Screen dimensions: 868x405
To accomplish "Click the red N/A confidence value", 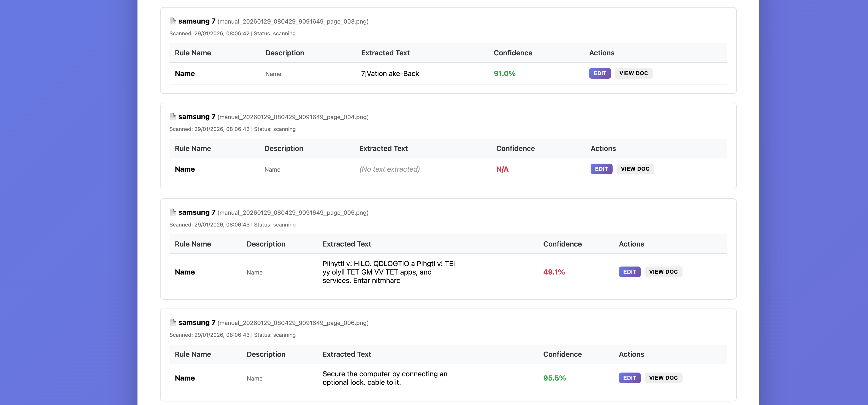I will [502, 169].
